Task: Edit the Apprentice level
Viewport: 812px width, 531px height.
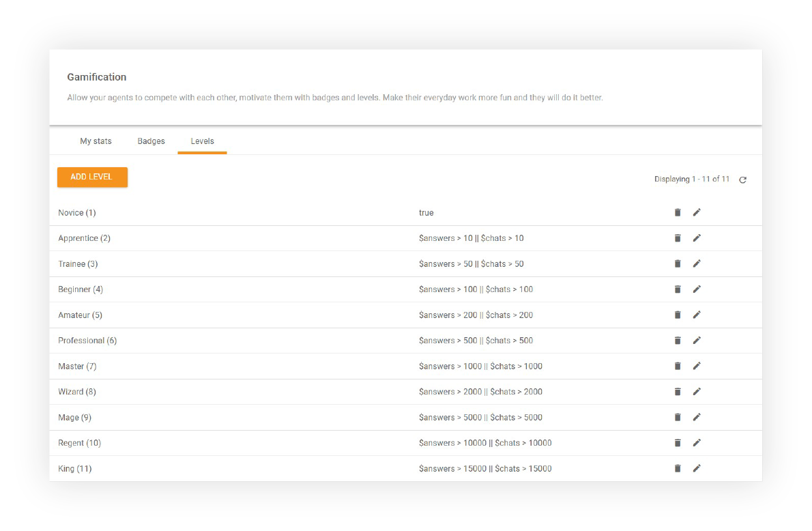Action: pos(697,238)
